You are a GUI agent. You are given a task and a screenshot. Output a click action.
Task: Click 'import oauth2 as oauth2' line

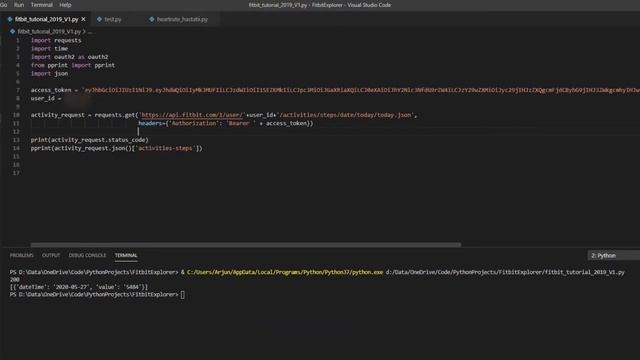coord(69,57)
